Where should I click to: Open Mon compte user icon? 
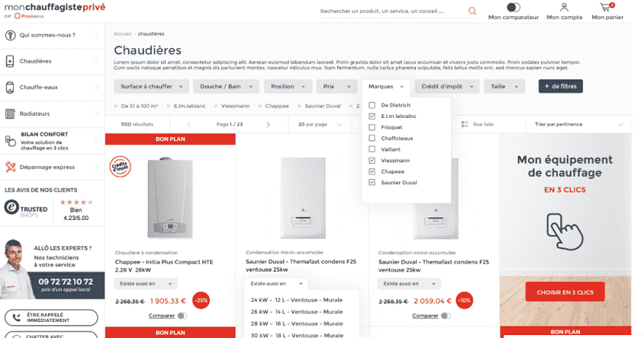point(564,7)
